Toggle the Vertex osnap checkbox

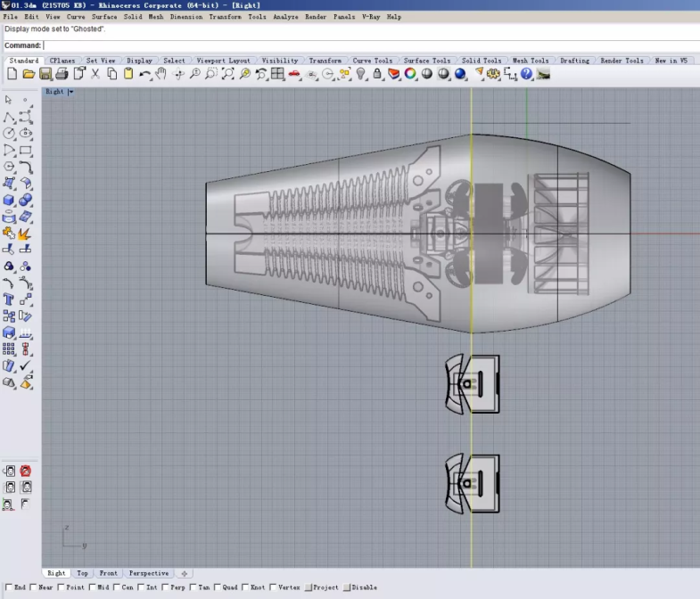click(273, 587)
